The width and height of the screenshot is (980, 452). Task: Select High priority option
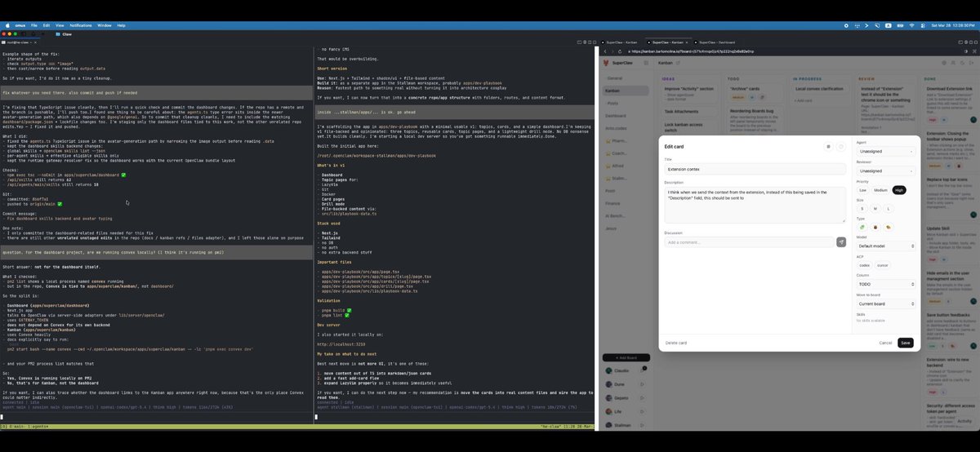pos(899,190)
